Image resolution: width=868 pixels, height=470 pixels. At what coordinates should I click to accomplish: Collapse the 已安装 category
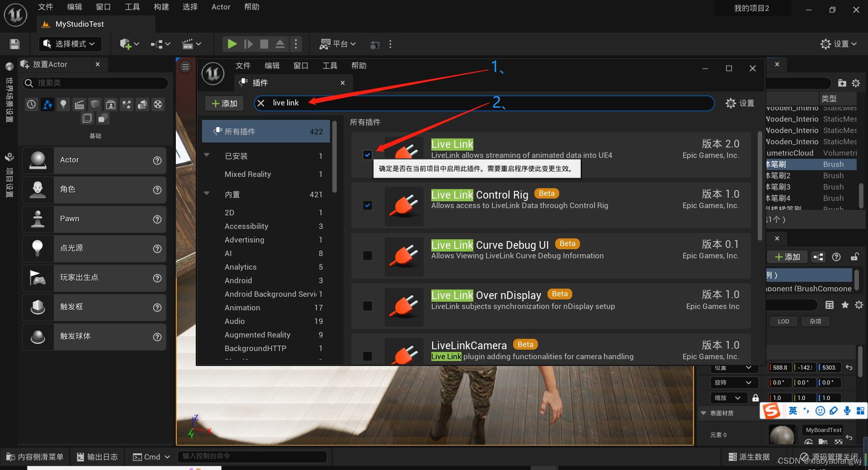coord(207,155)
